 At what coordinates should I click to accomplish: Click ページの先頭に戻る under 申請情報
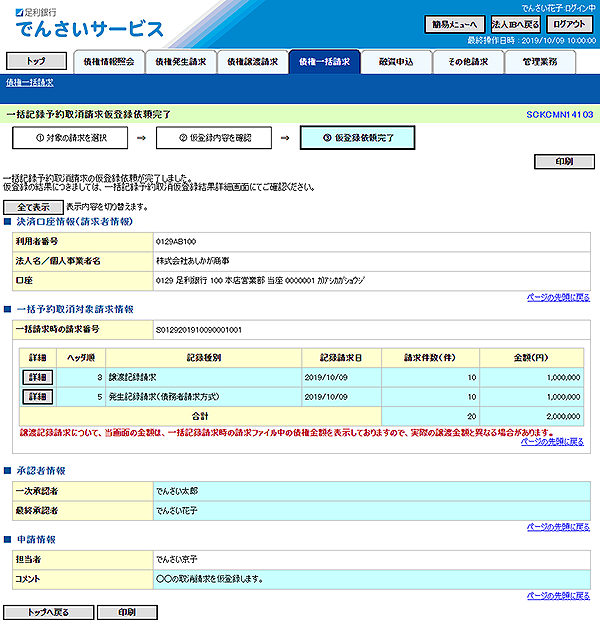558,596
